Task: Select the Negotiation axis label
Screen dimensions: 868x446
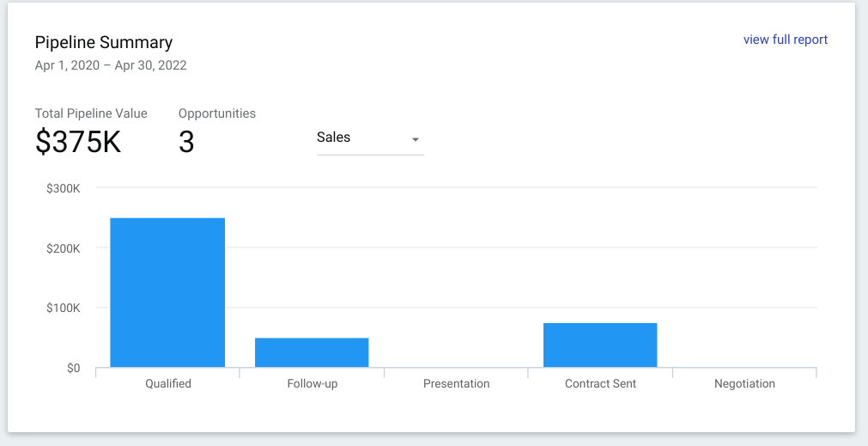Action: pos(744,383)
